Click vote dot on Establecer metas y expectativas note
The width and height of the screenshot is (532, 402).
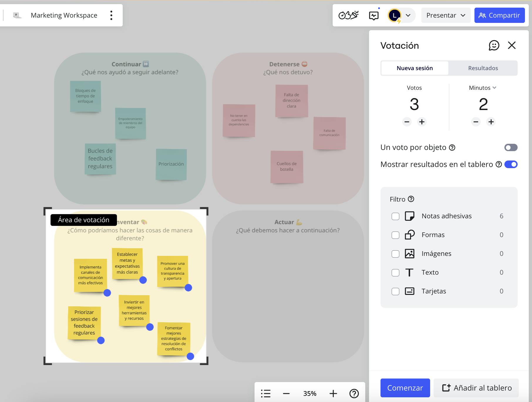point(143,280)
